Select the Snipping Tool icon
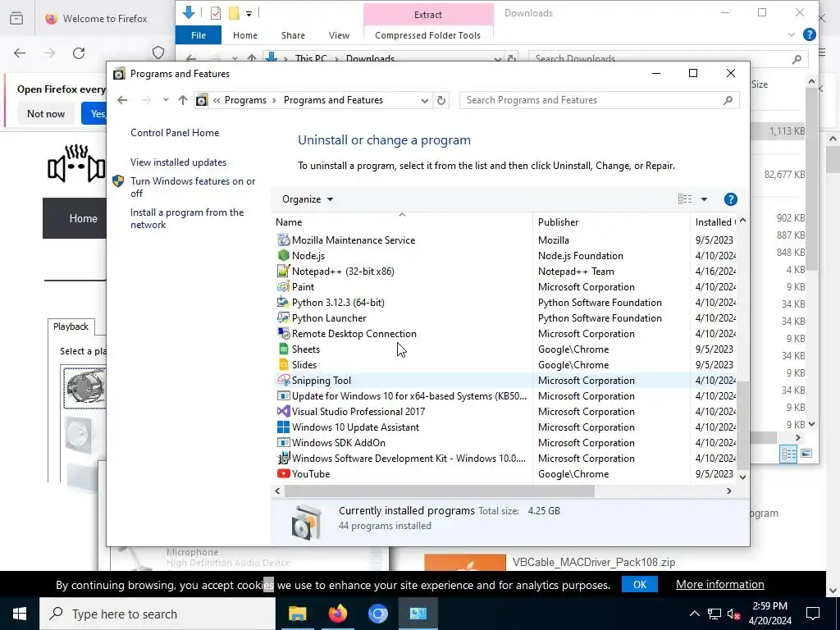Viewport: 840px width, 630px height. (283, 380)
